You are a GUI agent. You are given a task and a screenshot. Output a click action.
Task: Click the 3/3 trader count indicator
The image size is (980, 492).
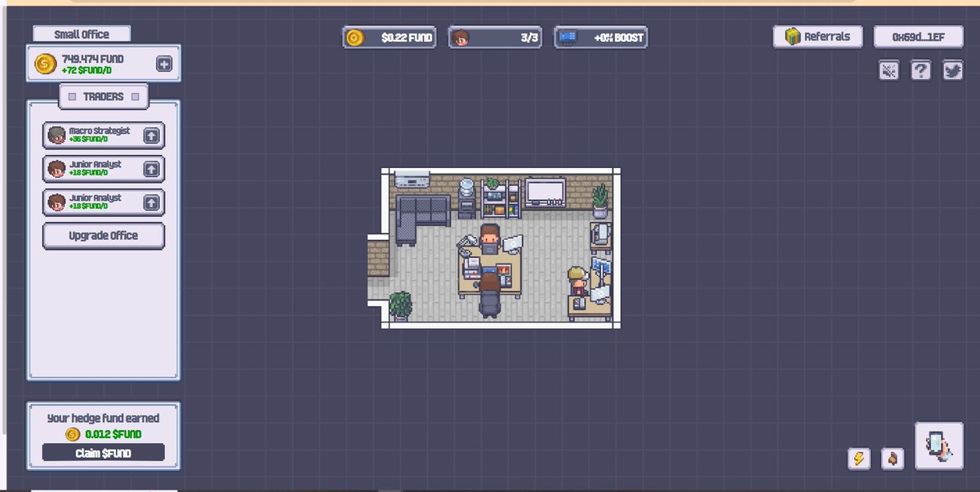coord(495,38)
